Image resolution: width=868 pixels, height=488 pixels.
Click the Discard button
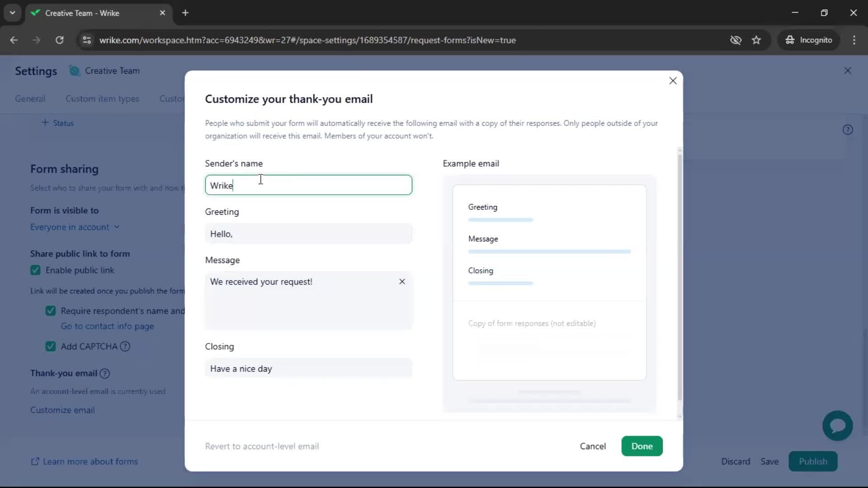736,462
